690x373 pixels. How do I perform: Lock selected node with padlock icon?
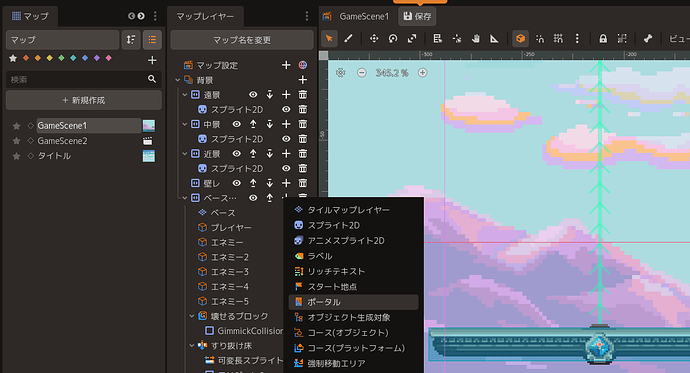point(603,39)
